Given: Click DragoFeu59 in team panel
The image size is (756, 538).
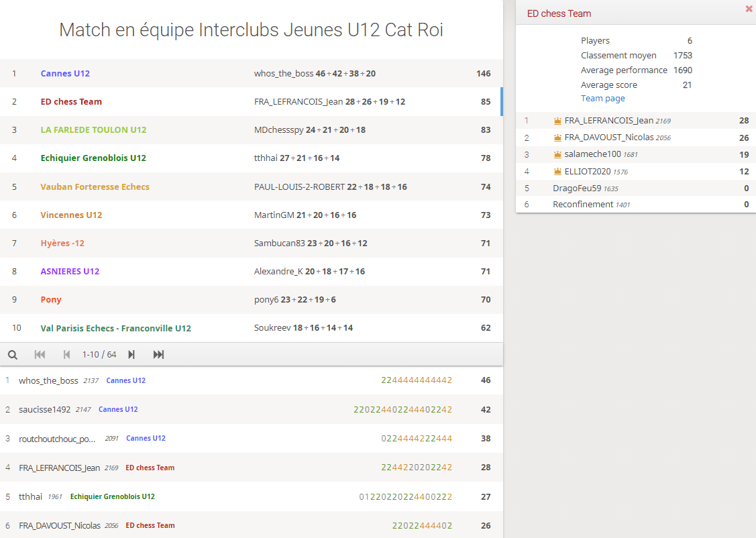Looking at the screenshot, I should [576, 189].
